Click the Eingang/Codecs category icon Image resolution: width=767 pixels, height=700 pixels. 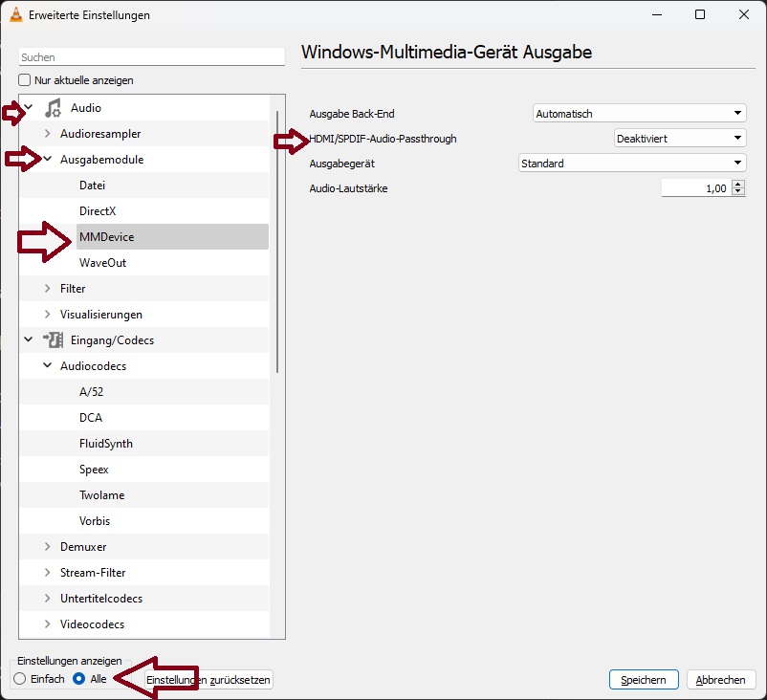[x=53, y=340]
